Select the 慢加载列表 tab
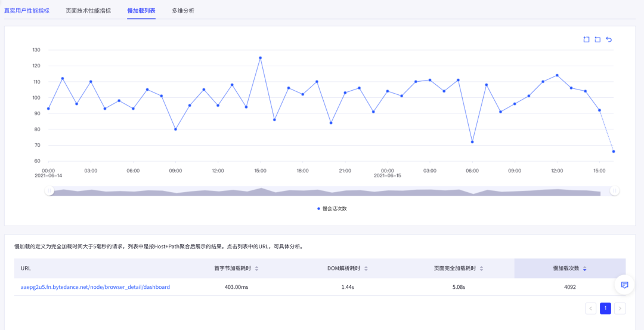Viewport: 644px width, 330px height. 141,11
